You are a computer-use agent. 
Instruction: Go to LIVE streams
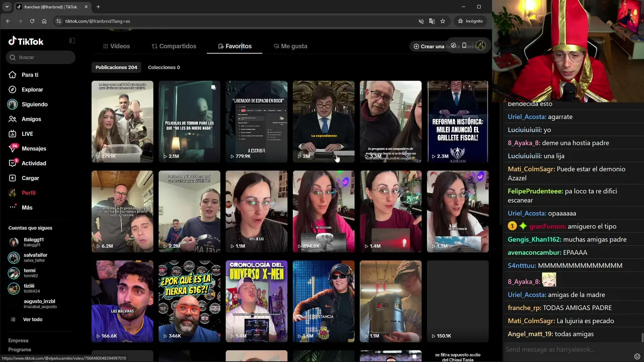point(27,134)
